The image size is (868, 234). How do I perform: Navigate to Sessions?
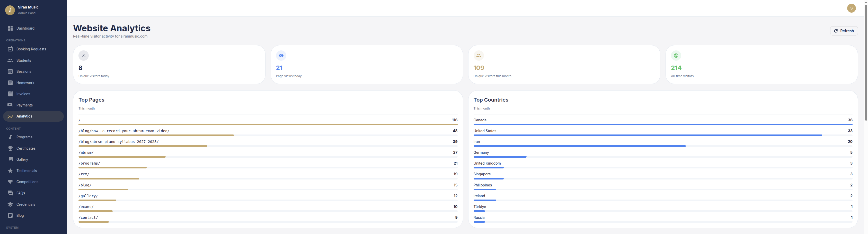(x=33, y=71)
